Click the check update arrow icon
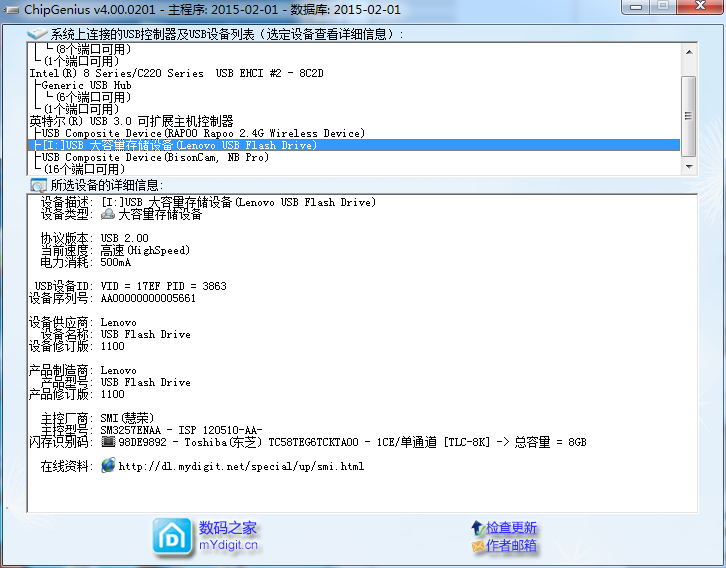The image size is (726, 568). pos(477,528)
